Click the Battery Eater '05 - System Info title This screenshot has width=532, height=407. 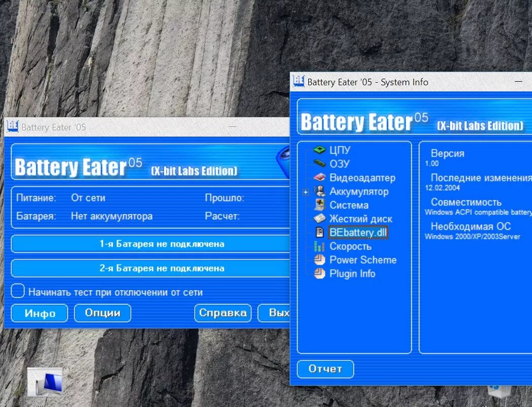pos(368,82)
